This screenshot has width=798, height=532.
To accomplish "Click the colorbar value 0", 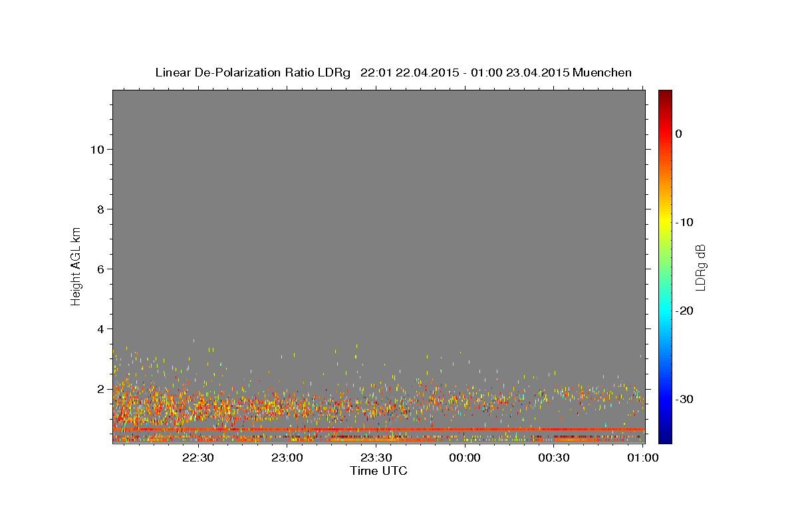I will coord(679,134).
